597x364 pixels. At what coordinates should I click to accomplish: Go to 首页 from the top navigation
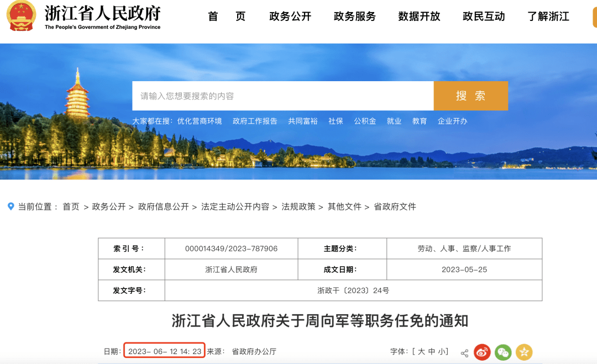click(x=226, y=17)
